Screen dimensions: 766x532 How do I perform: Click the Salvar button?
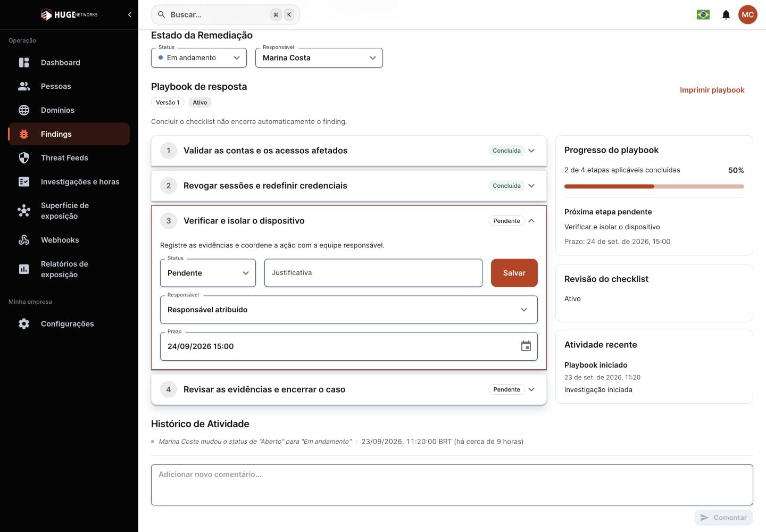pyautogui.click(x=514, y=273)
